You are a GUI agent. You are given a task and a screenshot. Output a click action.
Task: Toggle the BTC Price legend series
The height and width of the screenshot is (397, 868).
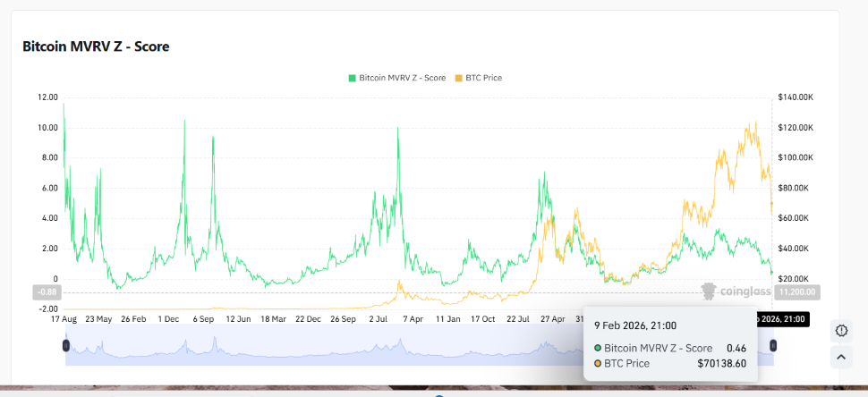pyautogui.click(x=478, y=78)
